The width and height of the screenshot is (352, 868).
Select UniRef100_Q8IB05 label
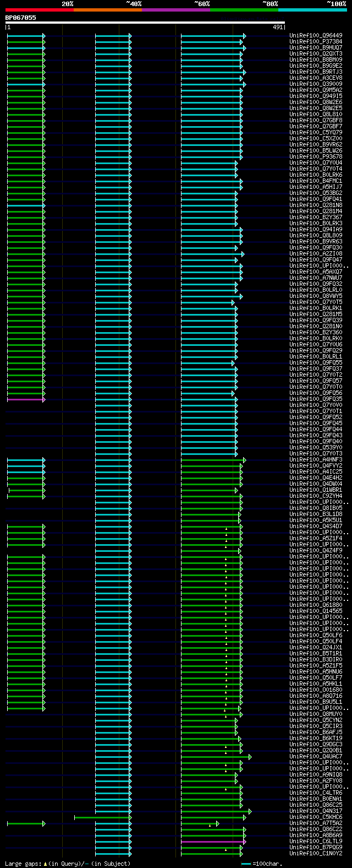coord(316,508)
